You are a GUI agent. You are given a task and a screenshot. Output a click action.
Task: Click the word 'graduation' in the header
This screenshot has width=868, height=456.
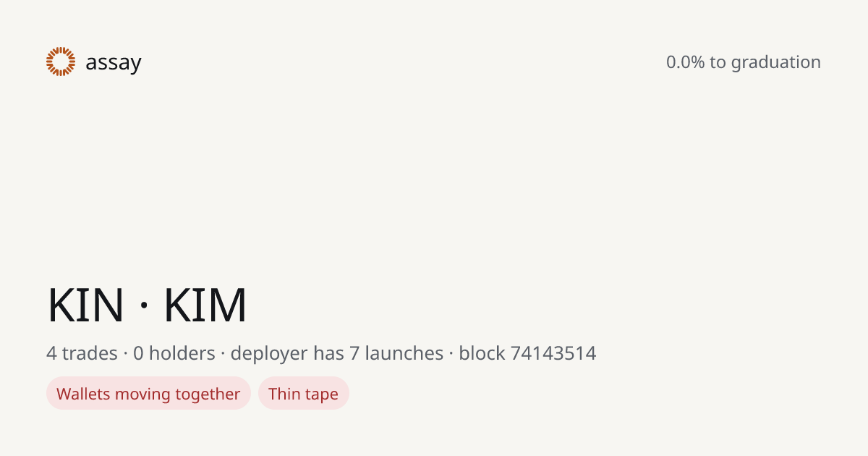[775, 63]
